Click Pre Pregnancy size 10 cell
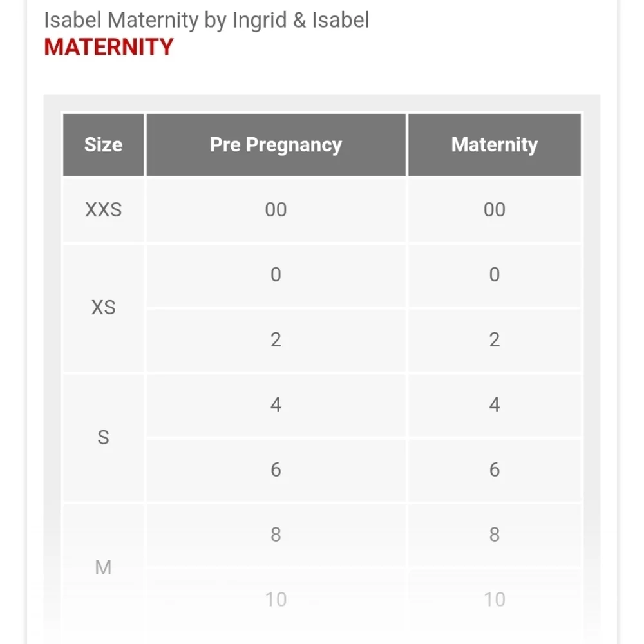This screenshot has width=644, height=644. pos(276,600)
